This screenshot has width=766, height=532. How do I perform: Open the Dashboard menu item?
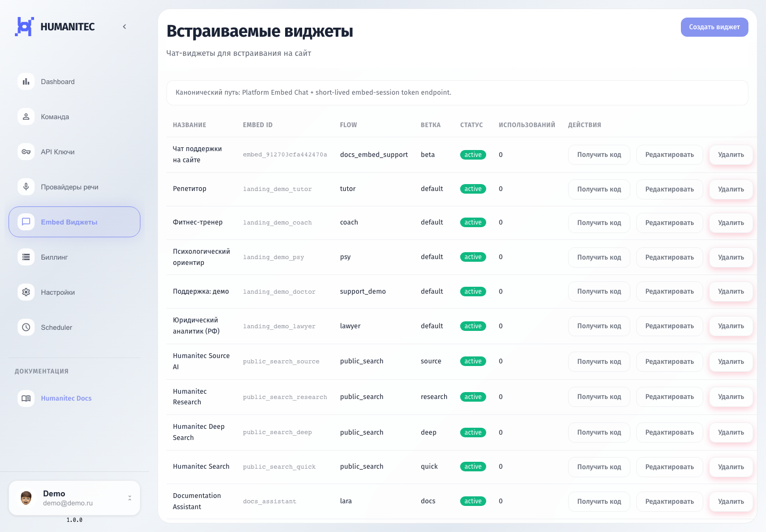click(x=74, y=81)
